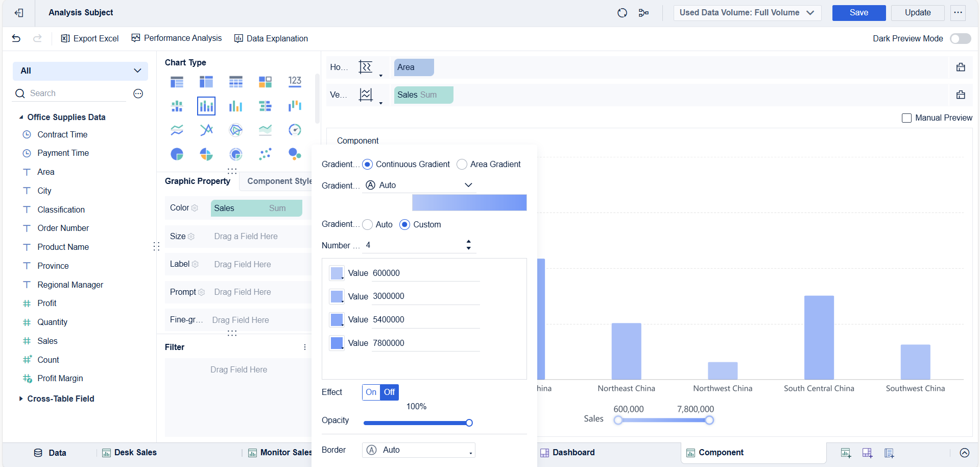Check the Manual Preview checkbox
Image resolution: width=980 pixels, height=467 pixels.
(906, 118)
